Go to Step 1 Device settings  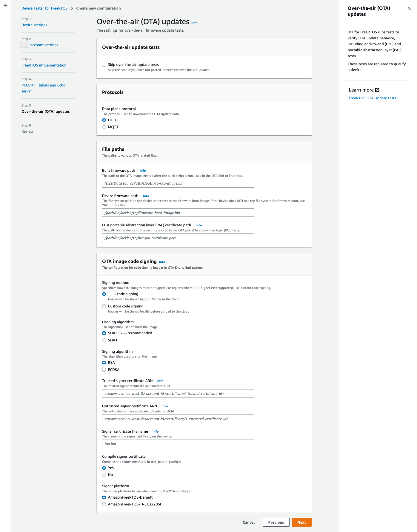34,25
